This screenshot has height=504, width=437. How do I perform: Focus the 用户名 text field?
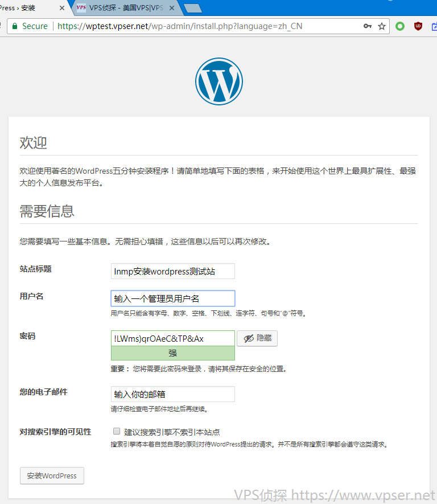point(172,298)
